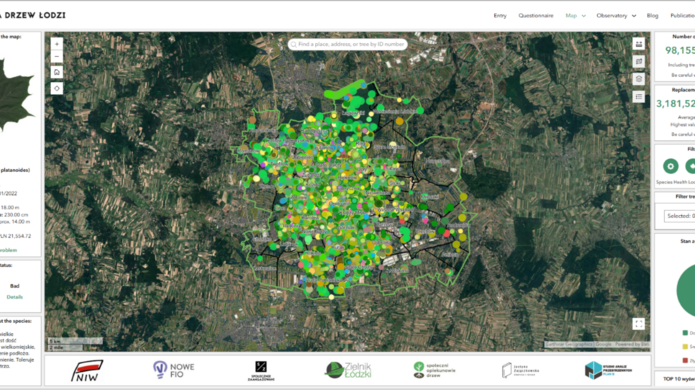Click the red legend swatch below pie chart
The width and height of the screenshot is (695, 391).
tap(685, 360)
